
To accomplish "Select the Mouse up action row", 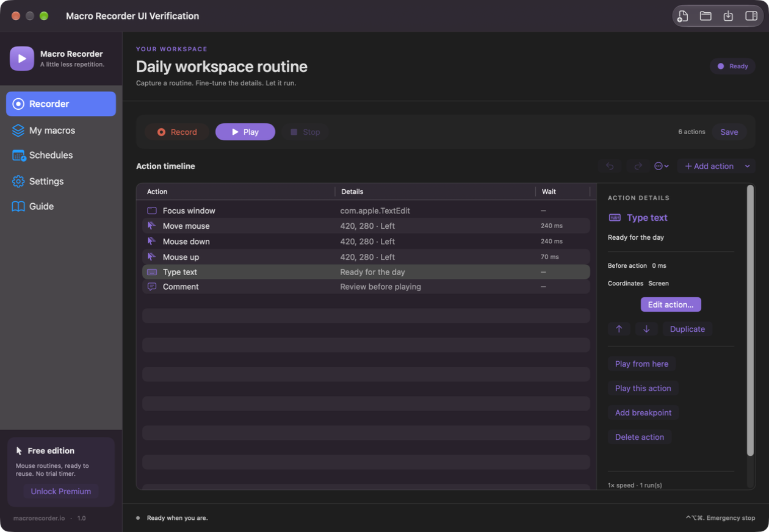I will pos(366,257).
